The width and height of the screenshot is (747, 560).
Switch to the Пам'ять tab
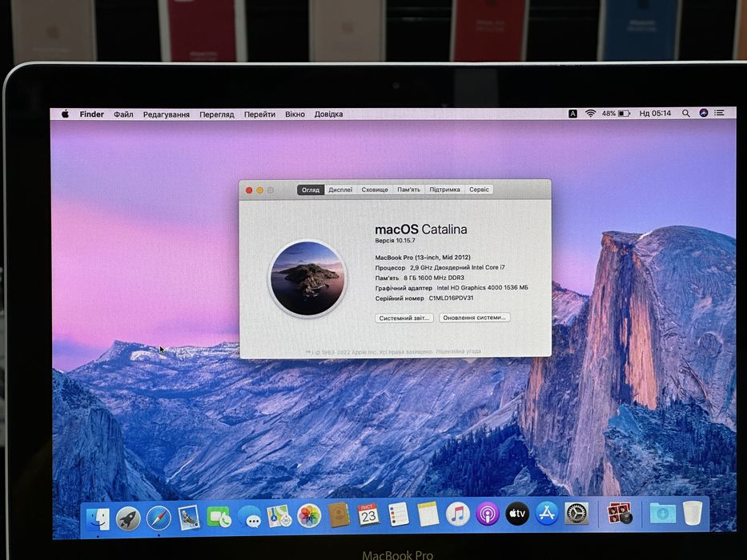(x=409, y=190)
